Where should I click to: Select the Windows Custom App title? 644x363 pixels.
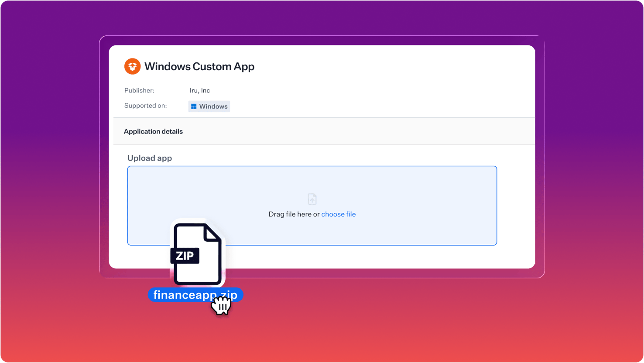199,66
